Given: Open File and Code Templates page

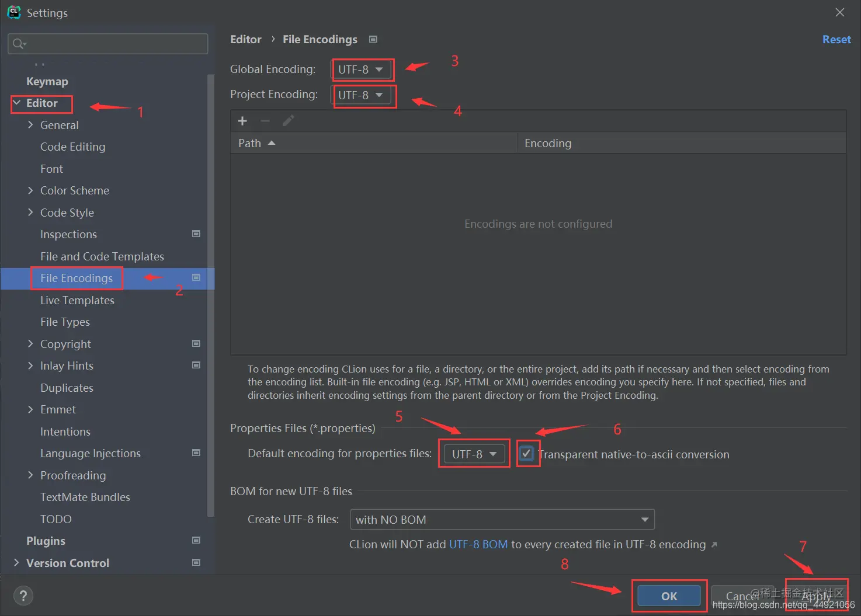Looking at the screenshot, I should coord(102,256).
